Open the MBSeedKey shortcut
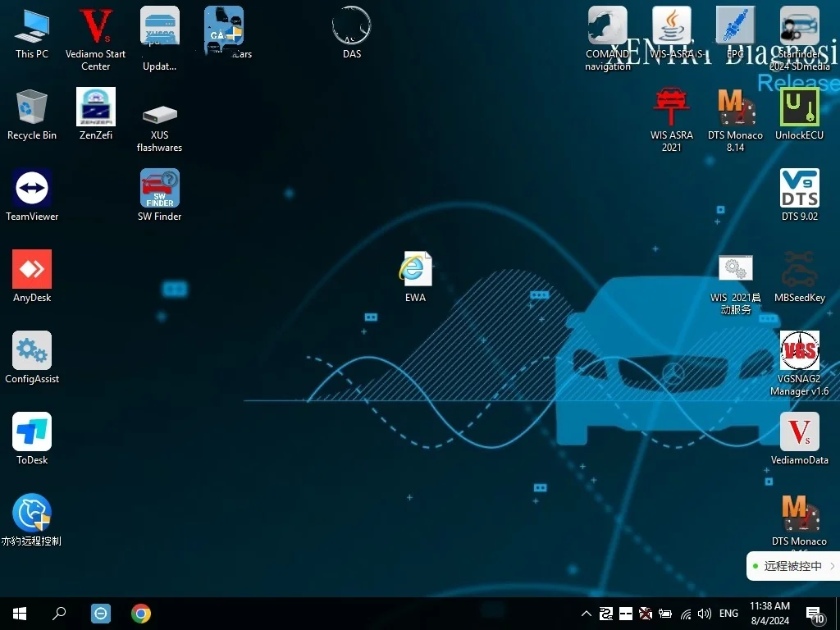This screenshot has height=630, width=840. click(x=799, y=276)
